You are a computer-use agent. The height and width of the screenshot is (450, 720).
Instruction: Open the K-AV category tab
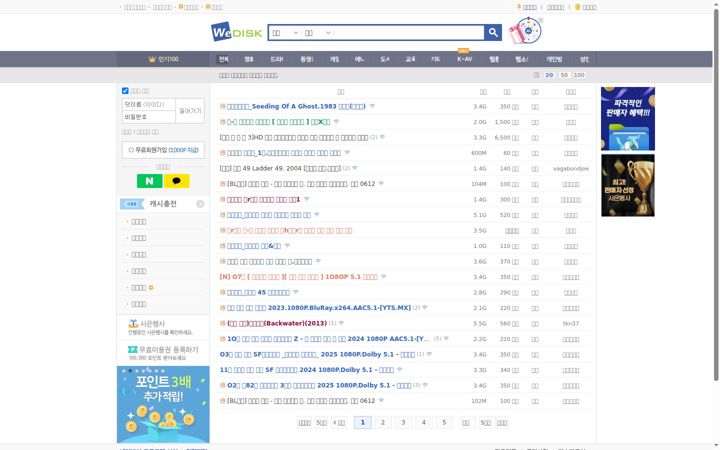click(464, 59)
